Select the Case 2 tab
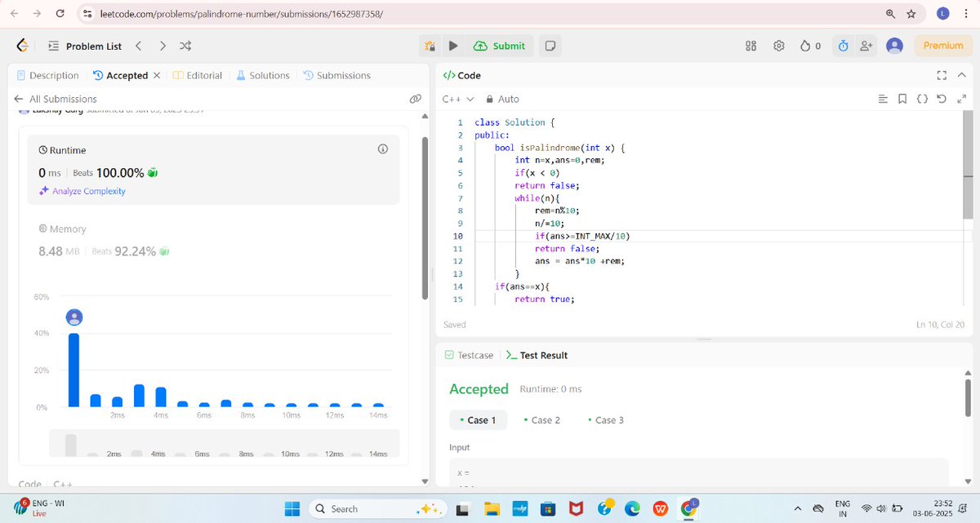 point(542,420)
